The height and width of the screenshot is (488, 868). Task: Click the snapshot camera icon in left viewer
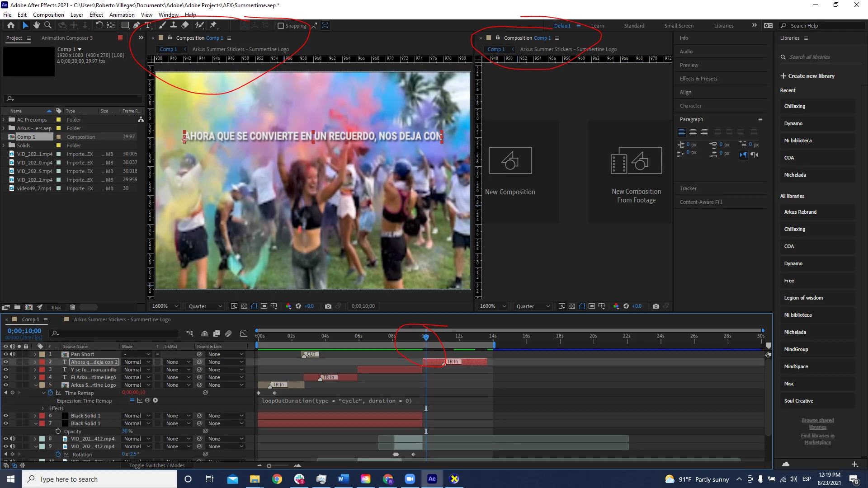328,306
